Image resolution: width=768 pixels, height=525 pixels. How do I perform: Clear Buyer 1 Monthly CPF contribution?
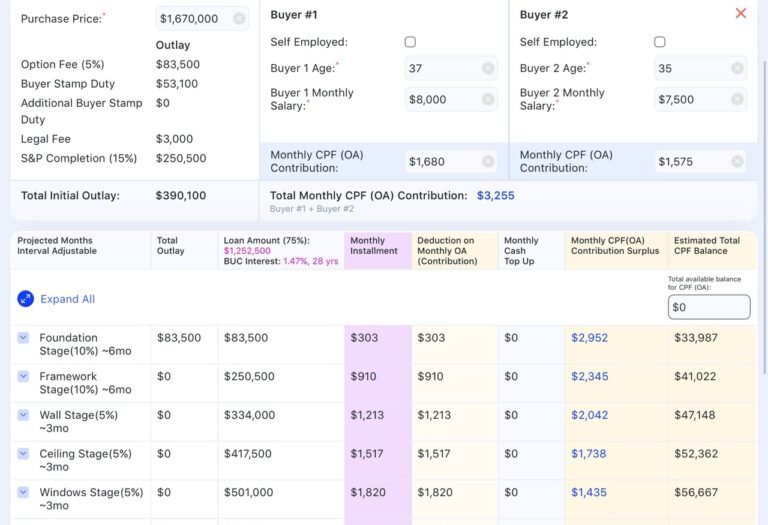(x=488, y=161)
